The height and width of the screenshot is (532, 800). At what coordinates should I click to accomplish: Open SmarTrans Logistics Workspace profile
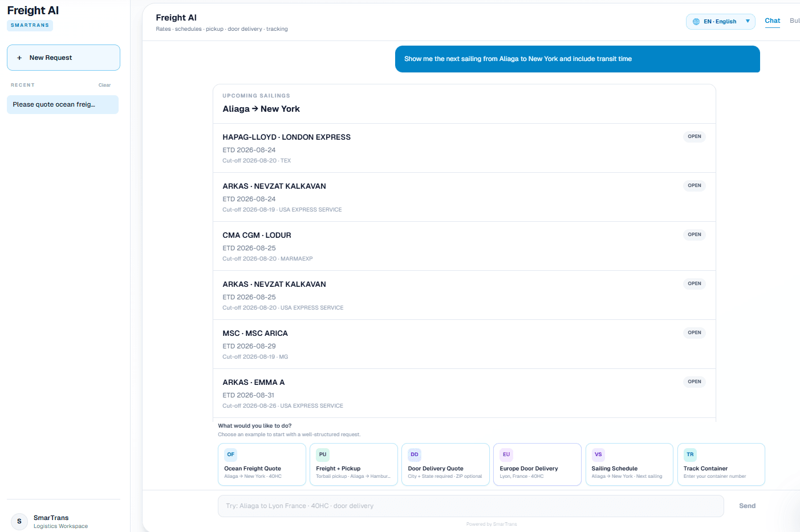(50, 521)
